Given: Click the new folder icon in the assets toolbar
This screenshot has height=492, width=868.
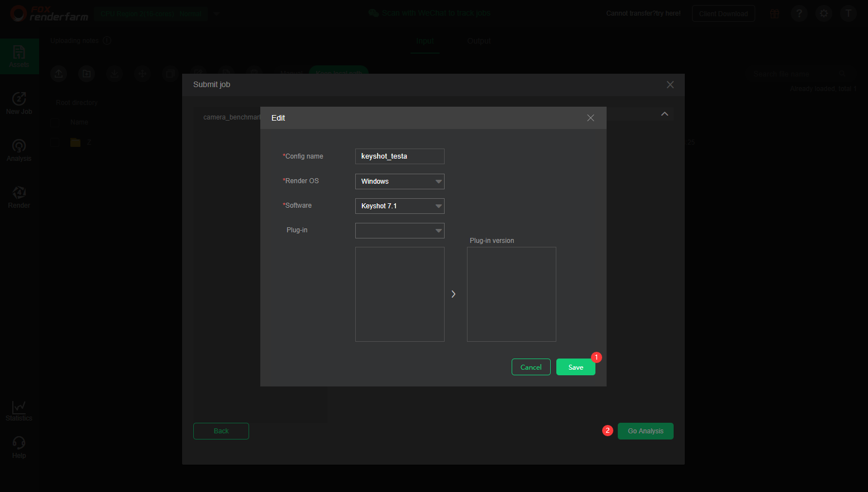Looking at the screenshot, I should click(x=87, y=73).
